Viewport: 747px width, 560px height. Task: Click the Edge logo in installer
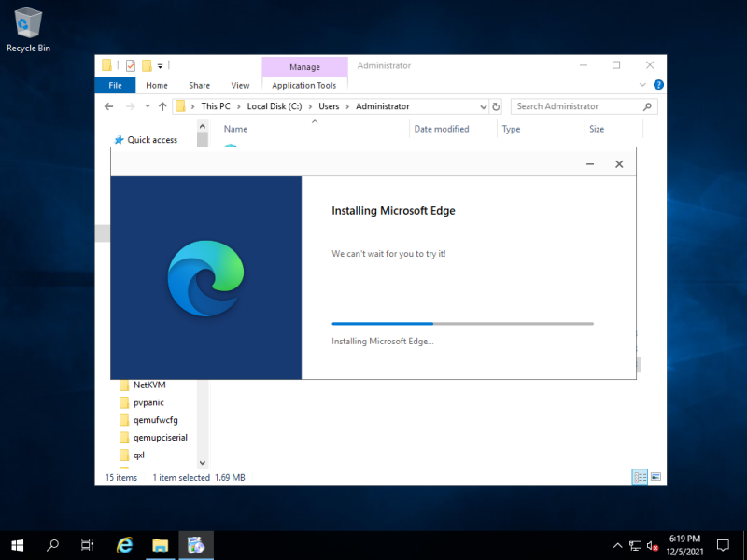[205, 278]
